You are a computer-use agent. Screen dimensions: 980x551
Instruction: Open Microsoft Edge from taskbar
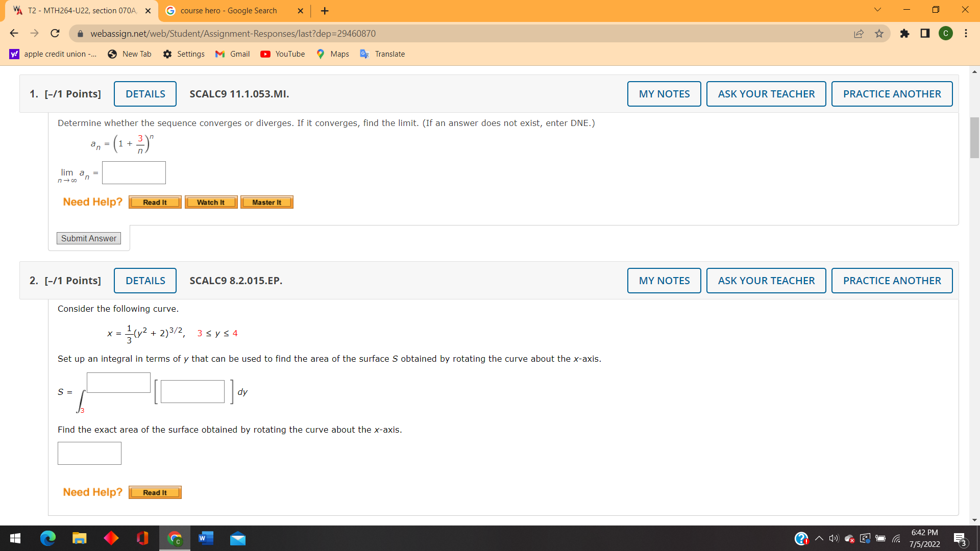point(47,538)
